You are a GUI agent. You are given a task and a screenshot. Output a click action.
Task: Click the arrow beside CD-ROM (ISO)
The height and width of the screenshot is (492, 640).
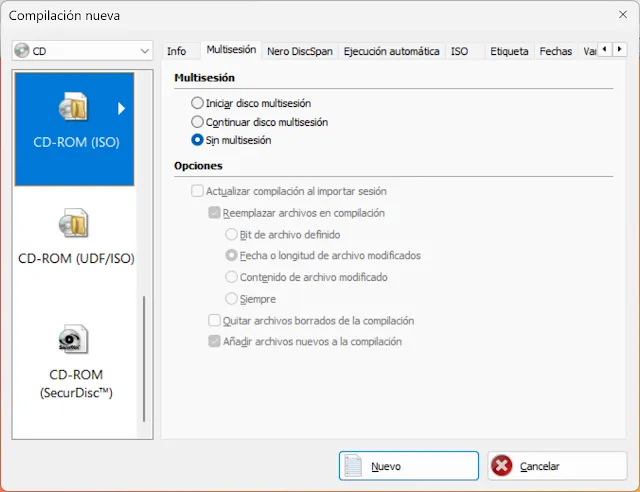(x=122, y=108)
